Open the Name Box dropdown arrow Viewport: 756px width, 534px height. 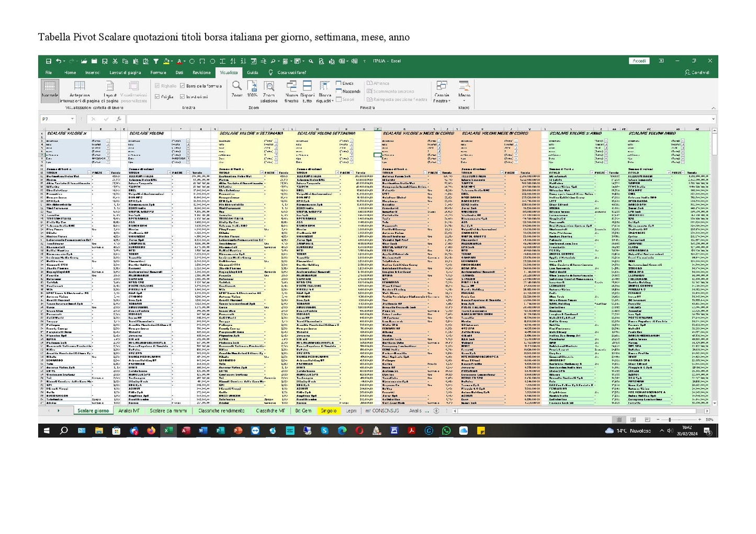[72, 119]
